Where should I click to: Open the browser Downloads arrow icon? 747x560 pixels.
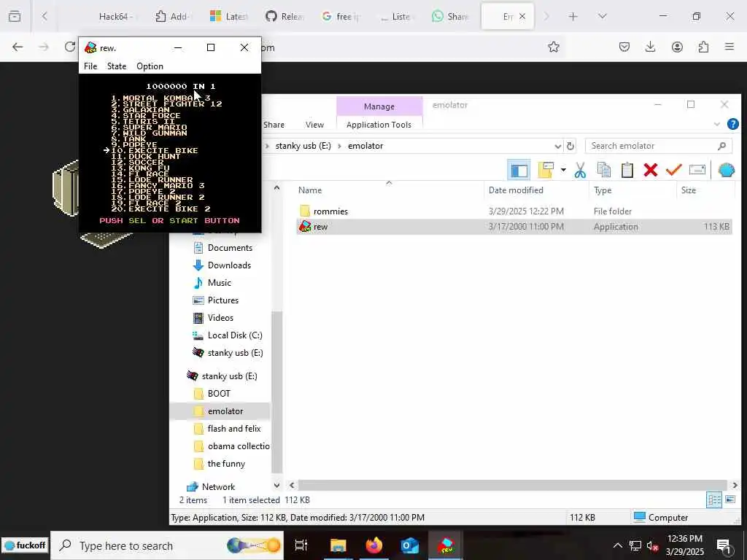coord(650,47)
